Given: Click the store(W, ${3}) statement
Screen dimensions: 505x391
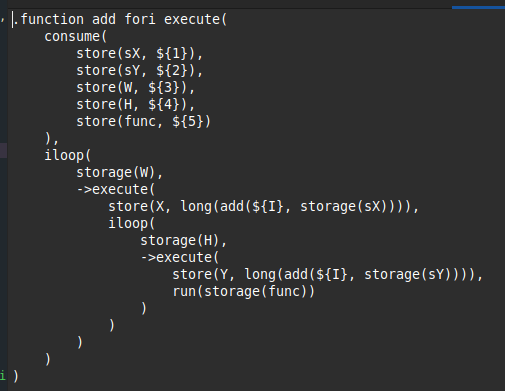Looking at the screenshot, I should point(135,88).
